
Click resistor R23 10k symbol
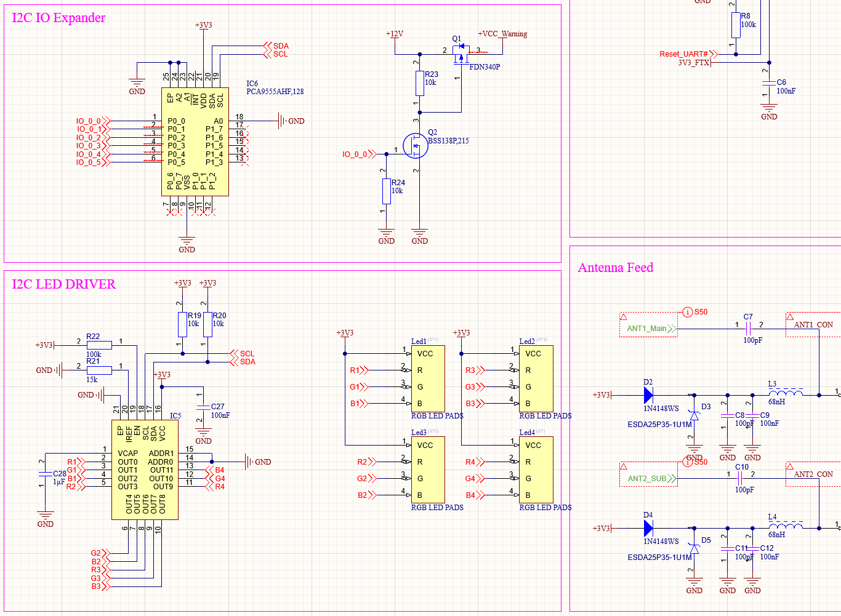point(420,83)
